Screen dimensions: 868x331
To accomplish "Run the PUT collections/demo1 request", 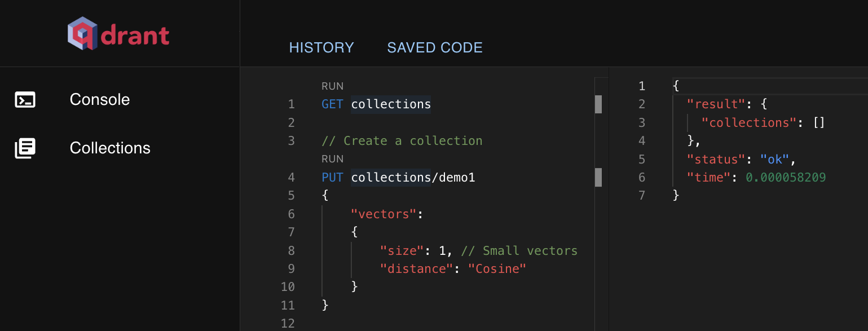I will tap(332, 158).
